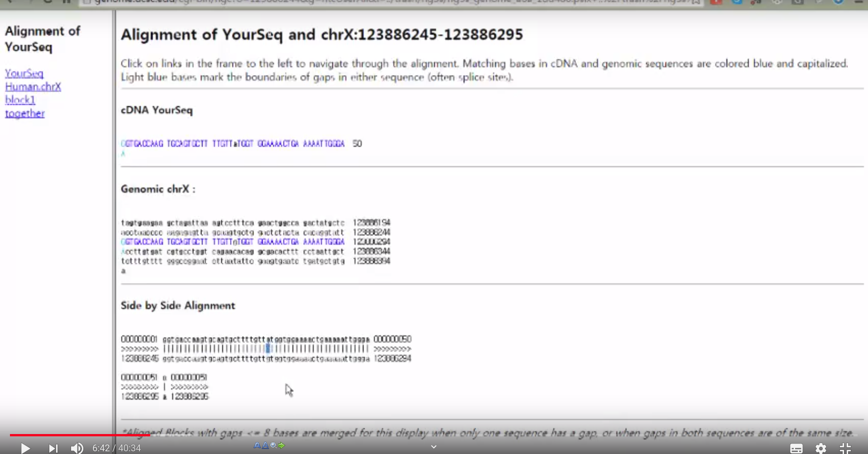Skip to the next video

point(53,448)
